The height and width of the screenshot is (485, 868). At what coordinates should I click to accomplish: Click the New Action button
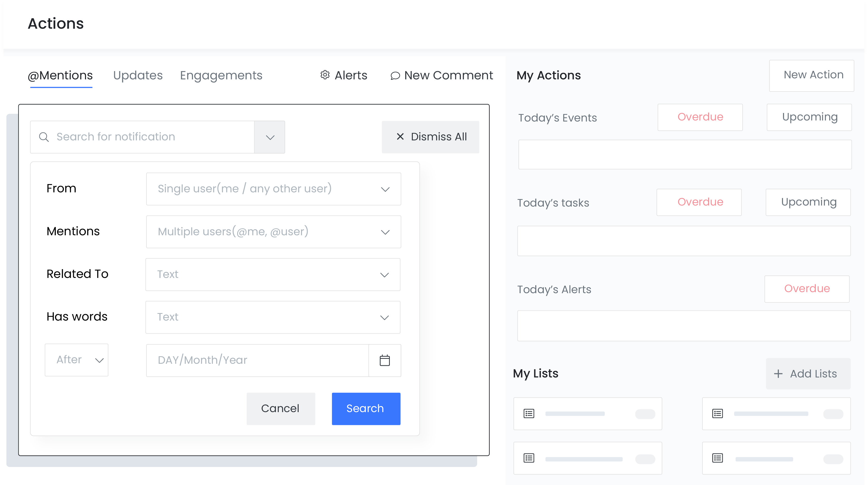point(811,75)
